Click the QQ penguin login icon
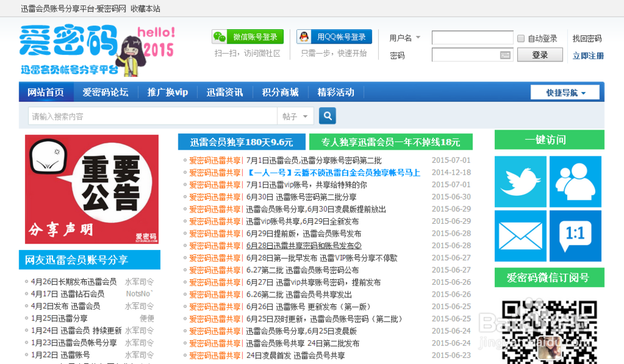The height and width of the screenshot is (364, 624). pos(303,37)
